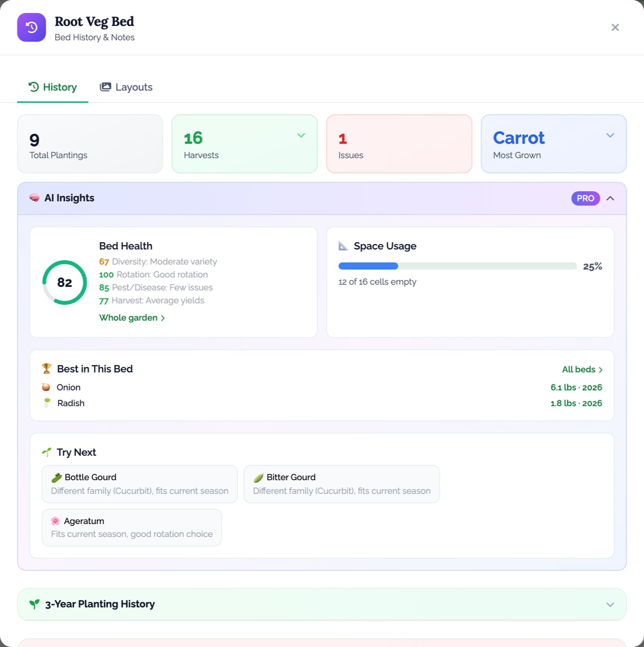This screenshot has width=644, height=647.
Task: Click the Layouts tab image icon
Action: (x=105, y=87)
